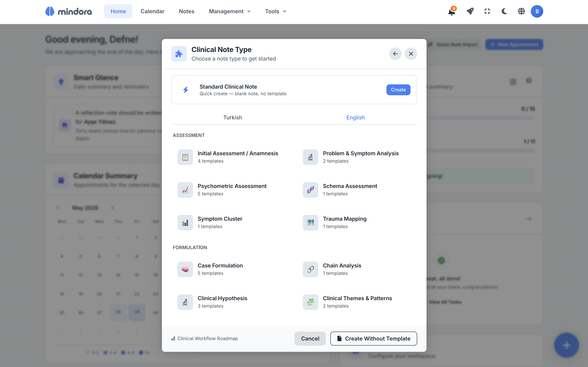
Task: Click the file icon on Create Without Template
Action: [x=339, y=338]
